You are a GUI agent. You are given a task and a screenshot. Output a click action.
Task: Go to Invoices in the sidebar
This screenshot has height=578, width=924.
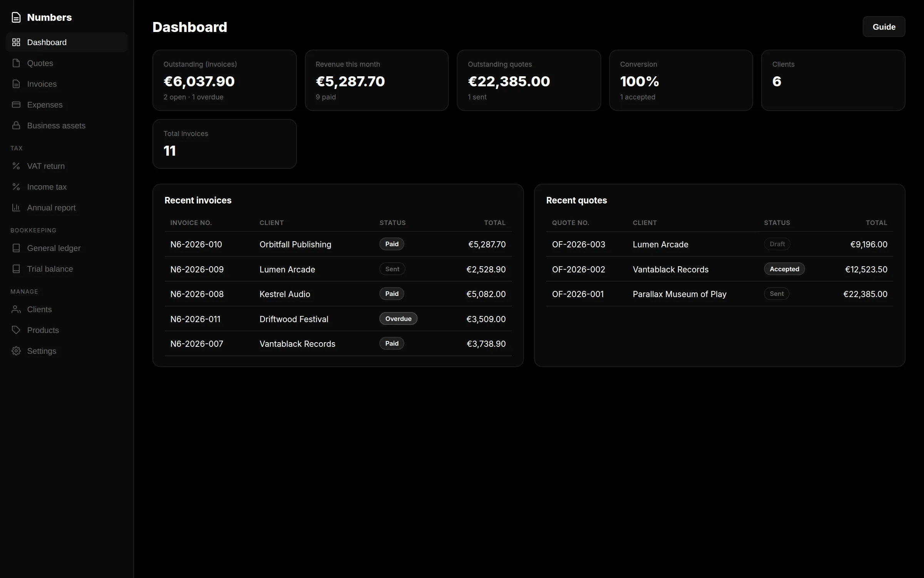tap(67, 84)
